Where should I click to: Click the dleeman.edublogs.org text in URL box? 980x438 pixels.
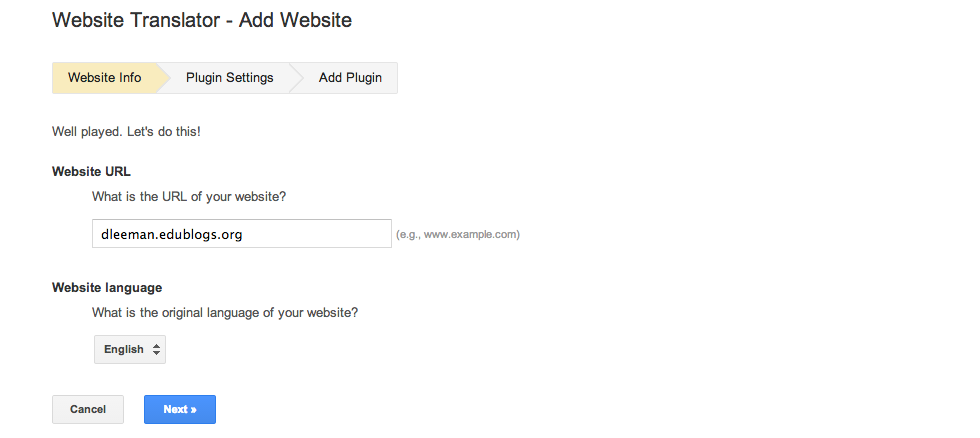172,234
